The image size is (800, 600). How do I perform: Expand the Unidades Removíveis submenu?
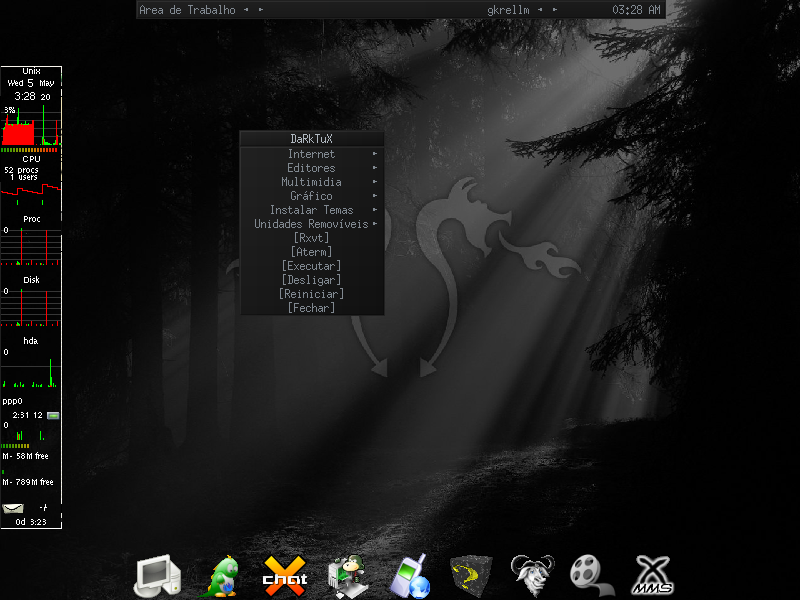click(x=311, y=224)
